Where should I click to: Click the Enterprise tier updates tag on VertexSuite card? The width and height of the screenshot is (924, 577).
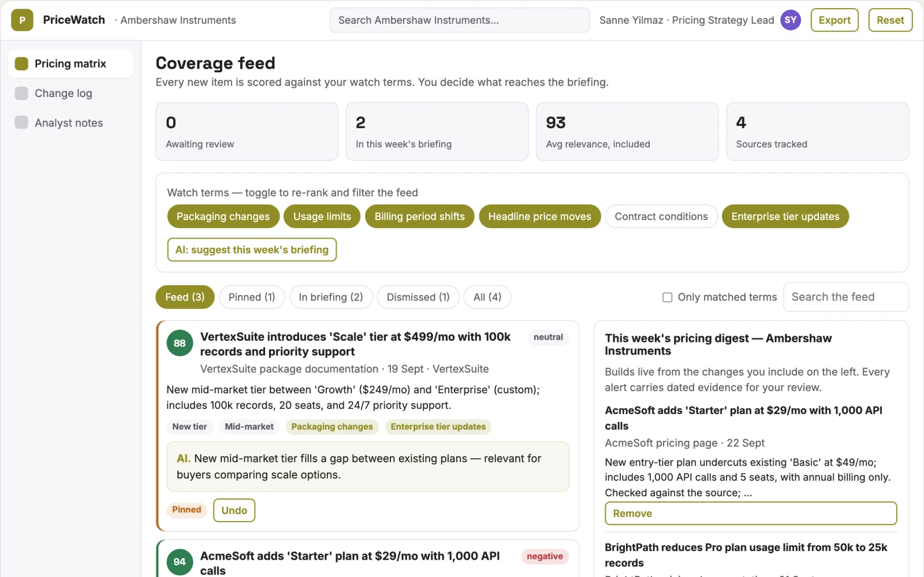coord(438,427)
